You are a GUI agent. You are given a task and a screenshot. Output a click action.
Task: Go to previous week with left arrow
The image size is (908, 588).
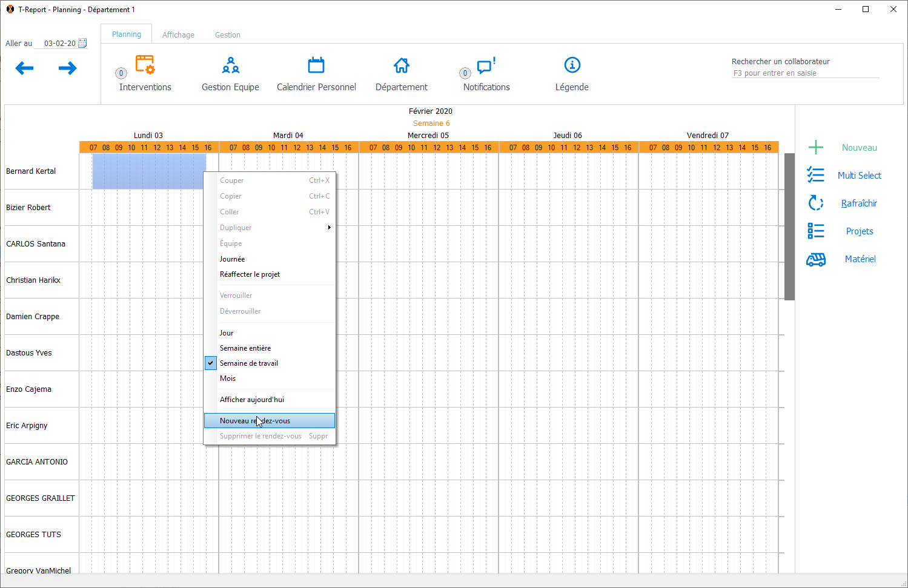[24, 68]
